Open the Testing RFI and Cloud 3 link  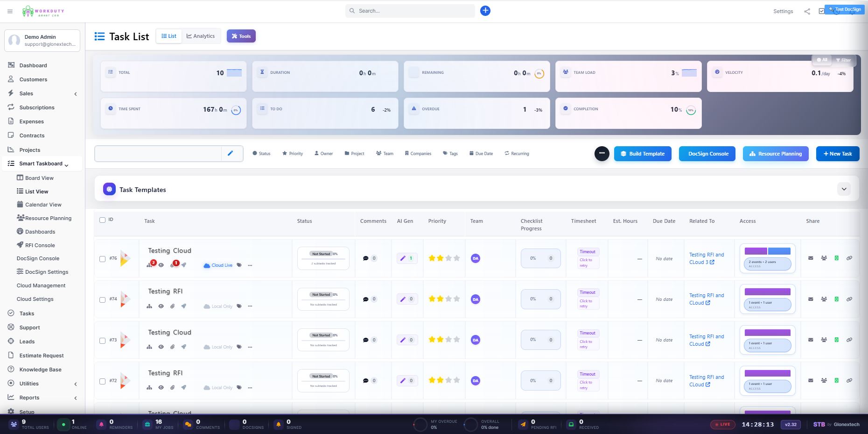707,258
